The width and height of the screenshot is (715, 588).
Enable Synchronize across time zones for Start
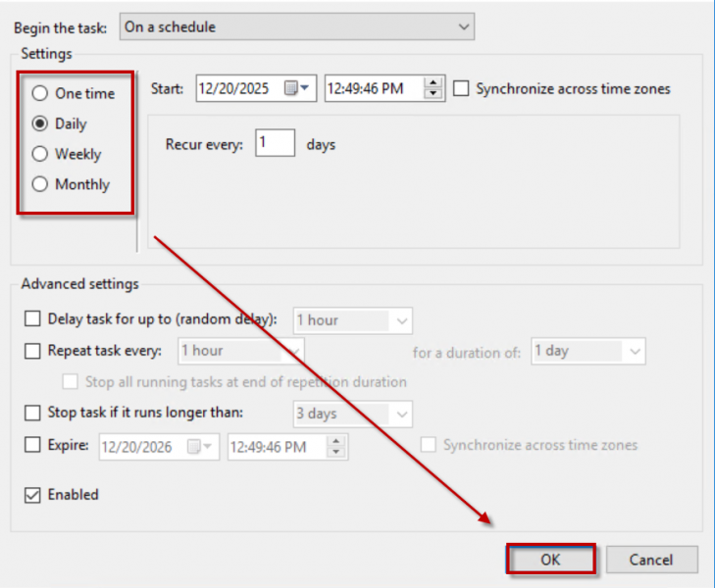click(x=462, y=89)
